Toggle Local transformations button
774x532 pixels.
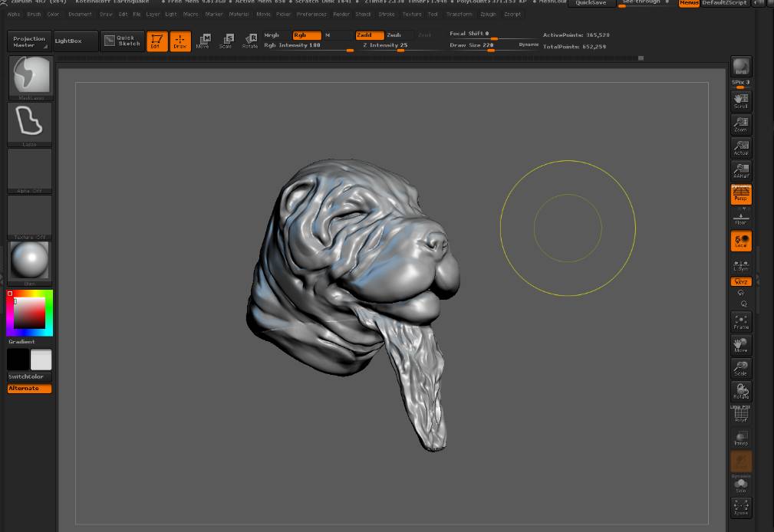click(741, 241)
